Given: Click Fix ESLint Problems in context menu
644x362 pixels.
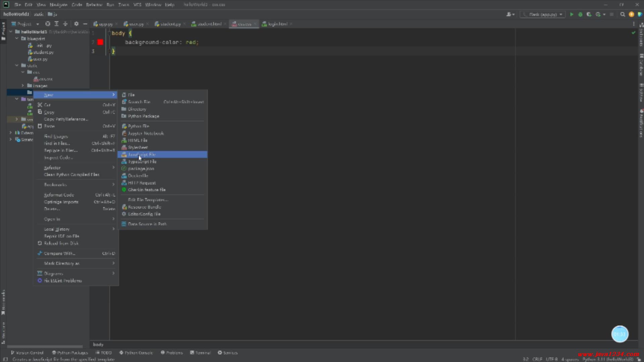Looking at the screenshot, I should [76, 281].
